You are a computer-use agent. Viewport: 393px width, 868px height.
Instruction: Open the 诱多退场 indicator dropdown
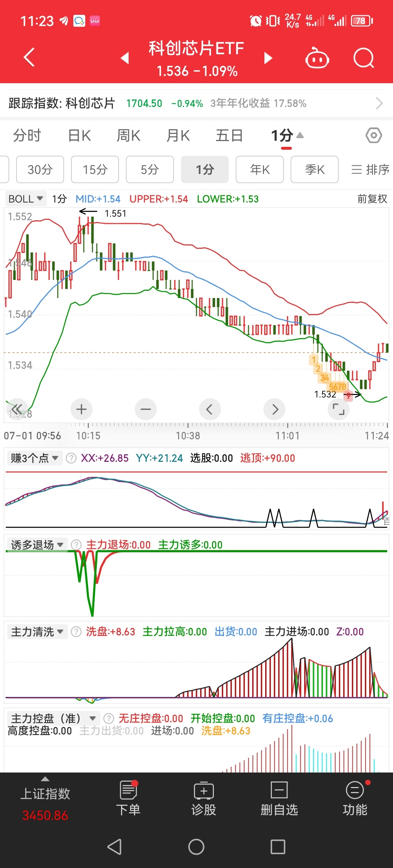37,545
